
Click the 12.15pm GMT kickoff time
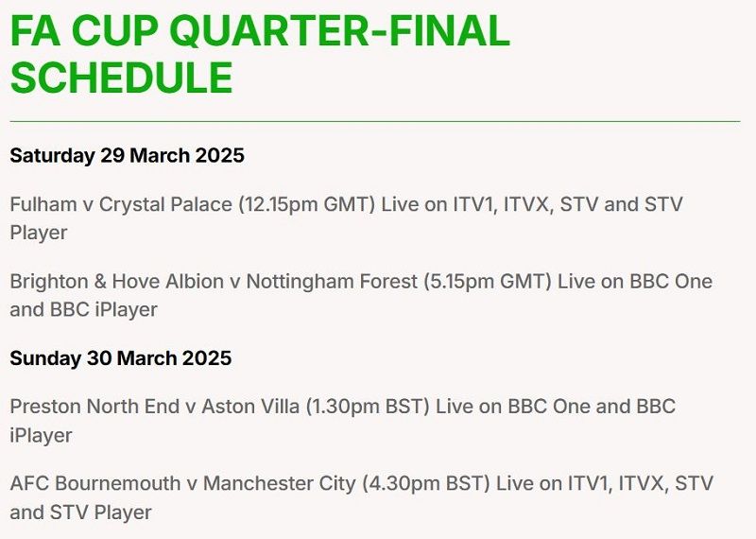click(x=307, y=204)
